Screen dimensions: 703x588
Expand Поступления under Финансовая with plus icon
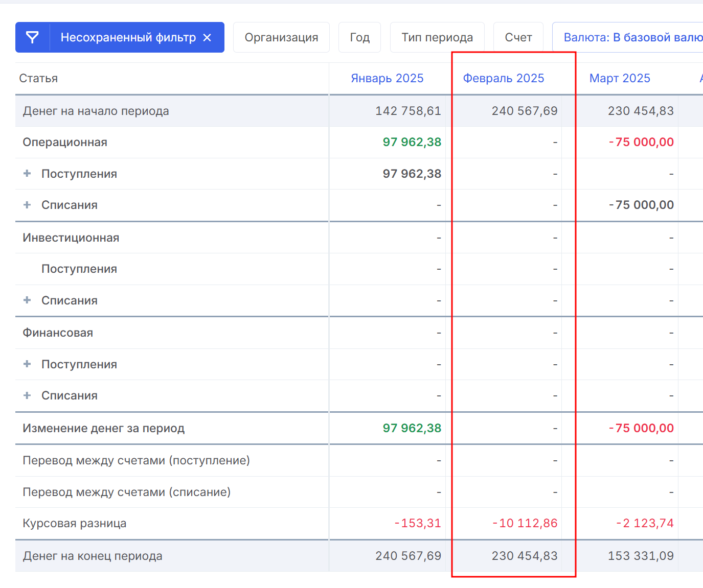pyautogui.click(x=27, y=364)
